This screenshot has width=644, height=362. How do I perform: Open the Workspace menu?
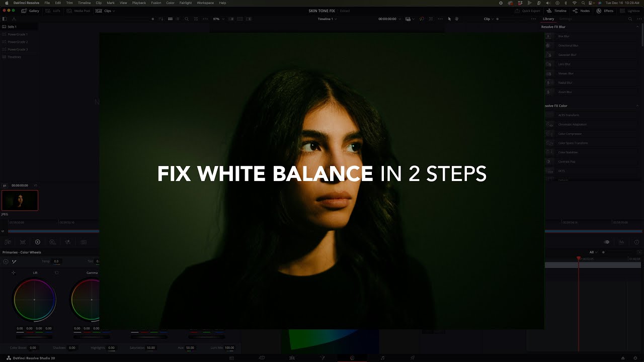click(x=205, y=3)
